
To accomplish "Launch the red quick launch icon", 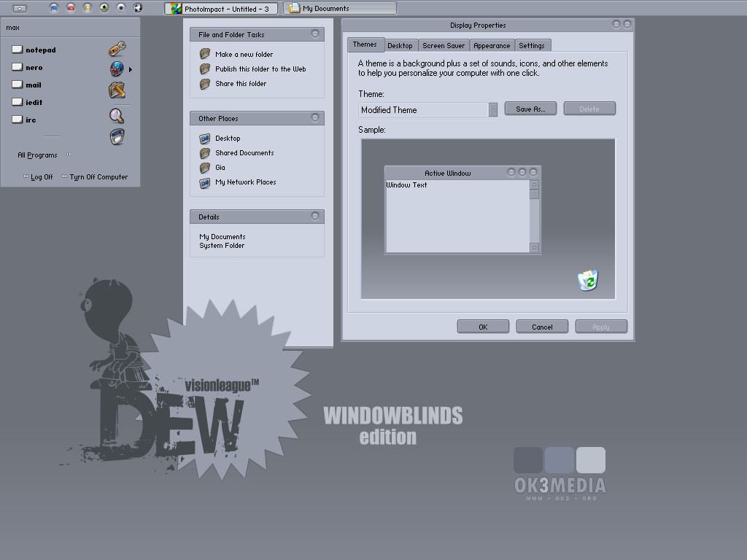I will 71,7.
